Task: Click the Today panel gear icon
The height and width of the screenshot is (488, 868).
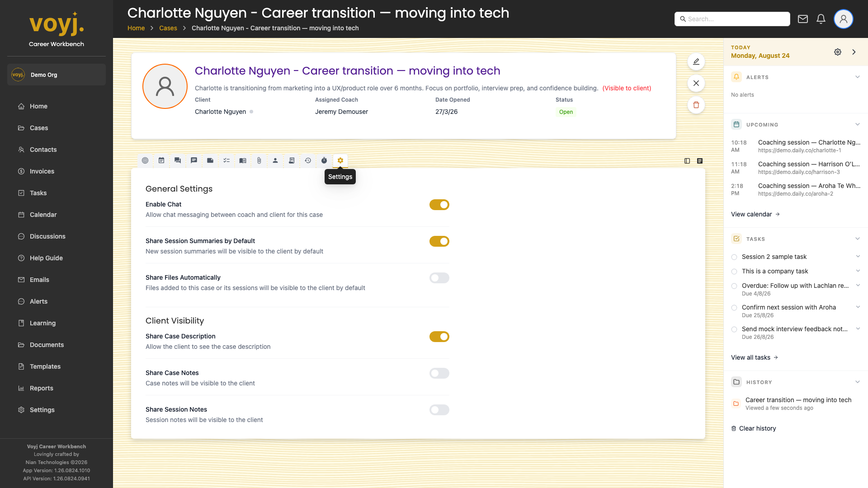Action: 838,52
